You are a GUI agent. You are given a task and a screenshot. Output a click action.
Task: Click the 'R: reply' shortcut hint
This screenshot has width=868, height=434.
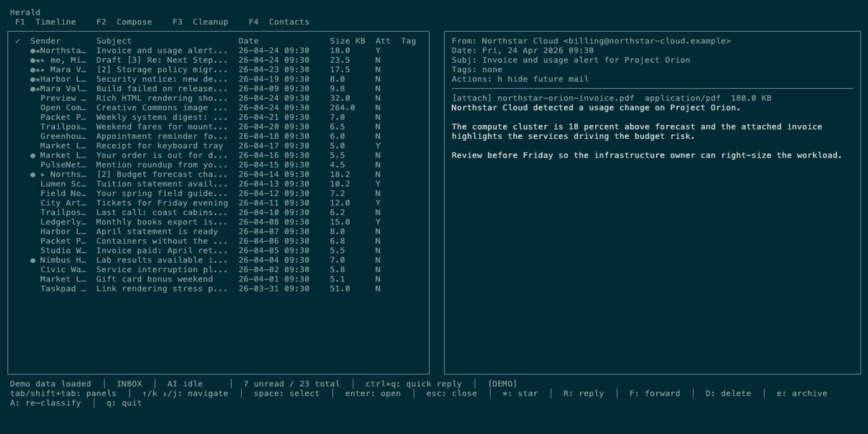point(583,394)
